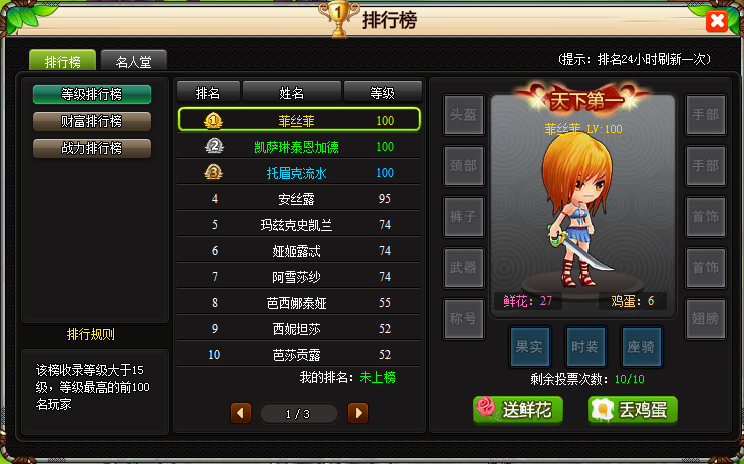The image size is (744, 464).
Task: Open the 战力排行榜 power ranking
Action: coord(92,148)
